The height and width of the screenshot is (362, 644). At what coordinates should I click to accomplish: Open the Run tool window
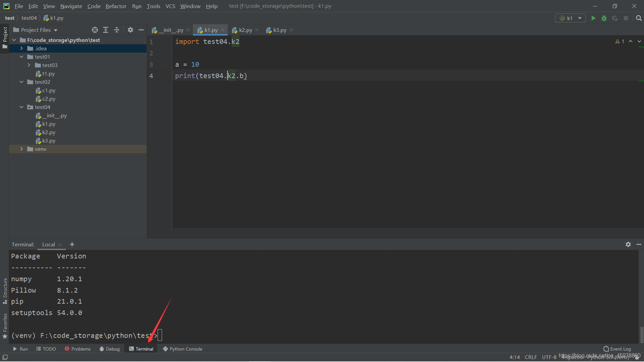click(x=20, y=349)
